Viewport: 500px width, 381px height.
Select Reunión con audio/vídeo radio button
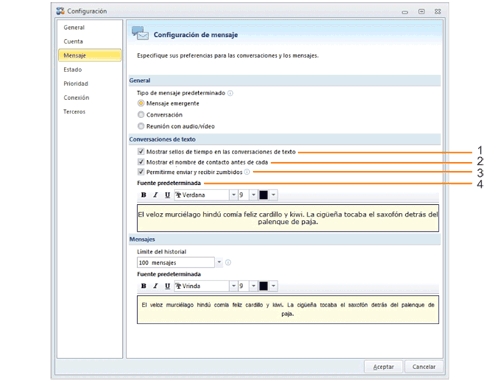(141, 126)
